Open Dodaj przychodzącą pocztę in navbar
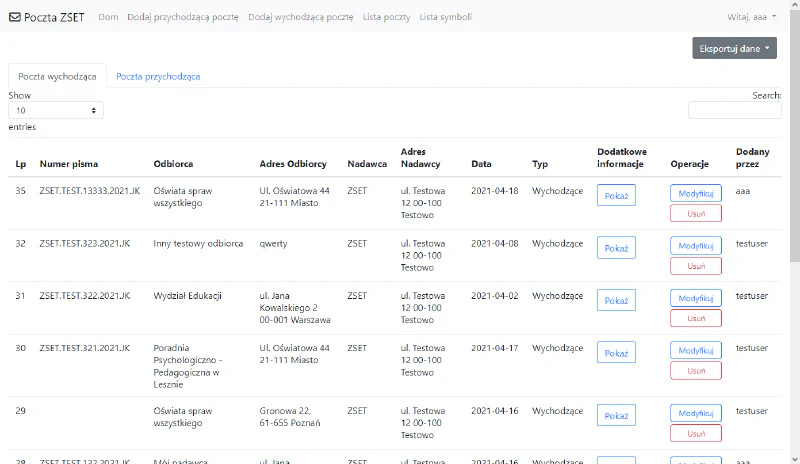This screenshot has height=464, width=800. [183, 17]
